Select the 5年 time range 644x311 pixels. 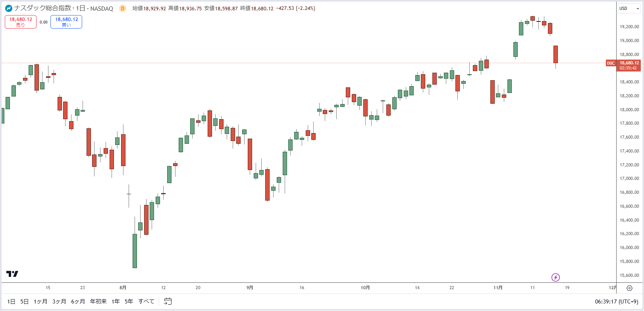coord(129,301)
